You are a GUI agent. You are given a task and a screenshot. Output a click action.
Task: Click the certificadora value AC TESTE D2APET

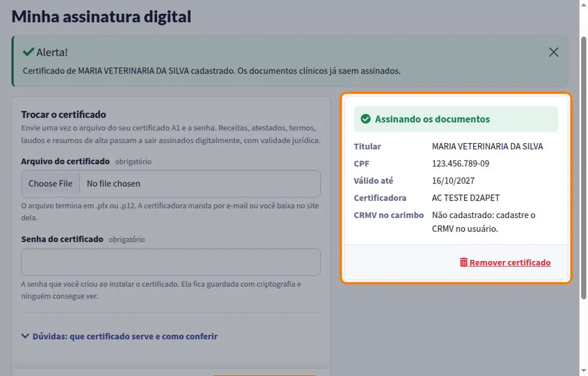pos(466,198)
